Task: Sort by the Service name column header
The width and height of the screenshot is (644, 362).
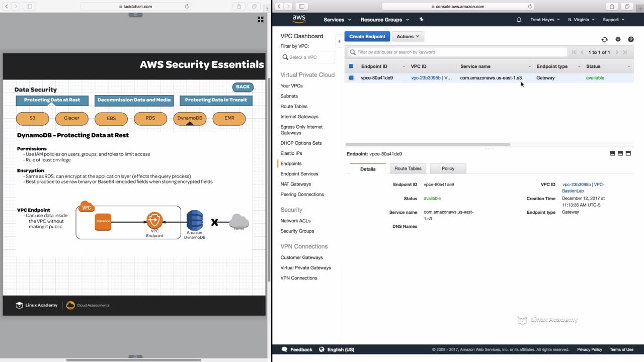Action: (495, 66)
